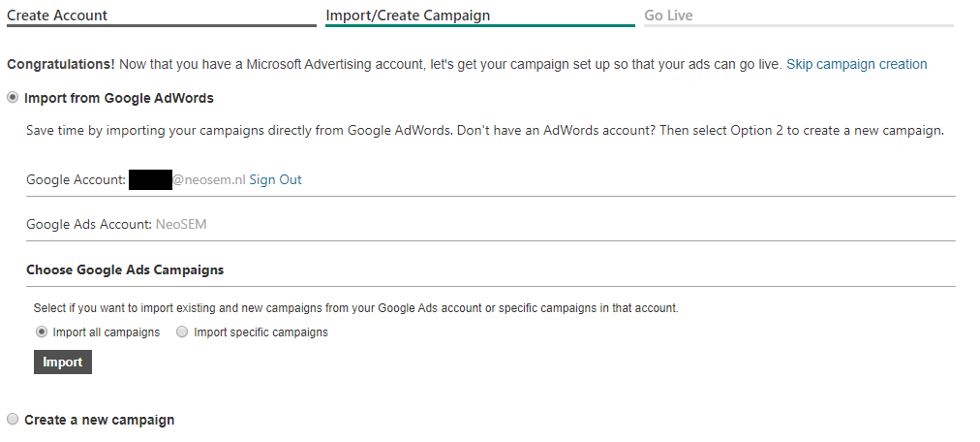Click the Choose Google Ads Campaigns heading

pos(125,269)
